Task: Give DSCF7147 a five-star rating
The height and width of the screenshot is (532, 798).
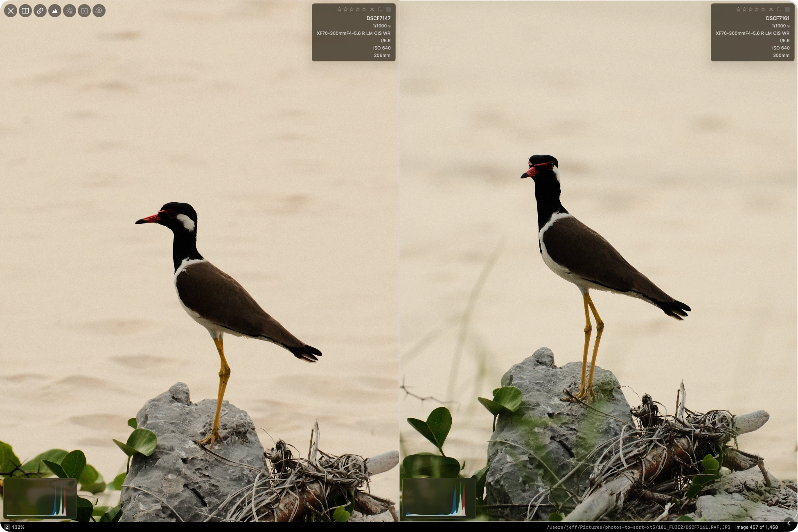Action: 364,9
